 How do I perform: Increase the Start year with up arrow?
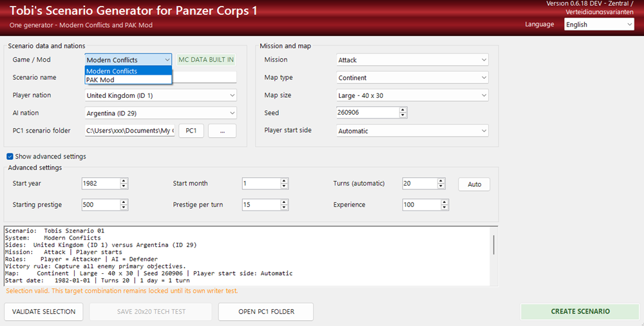(124, 181)
